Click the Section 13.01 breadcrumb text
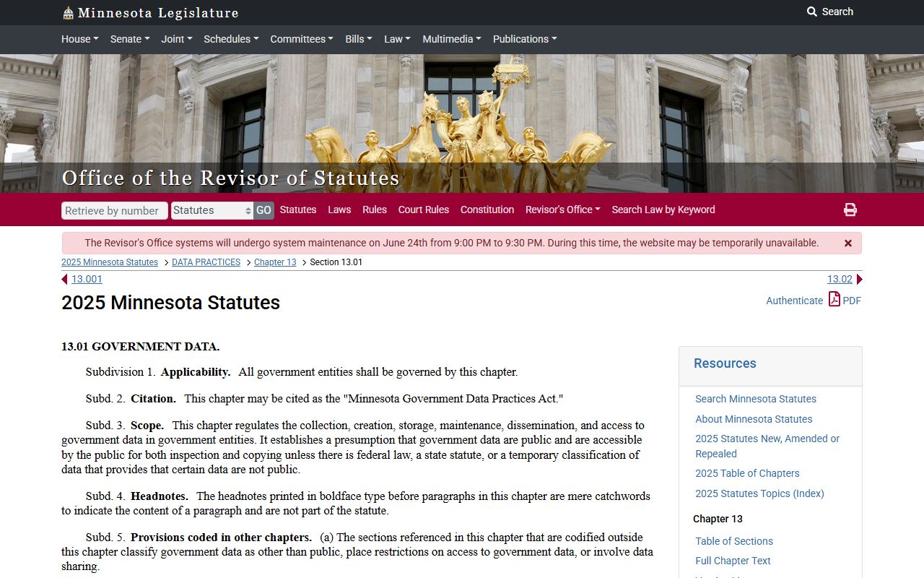924x578 pixels. click(336, 262)
